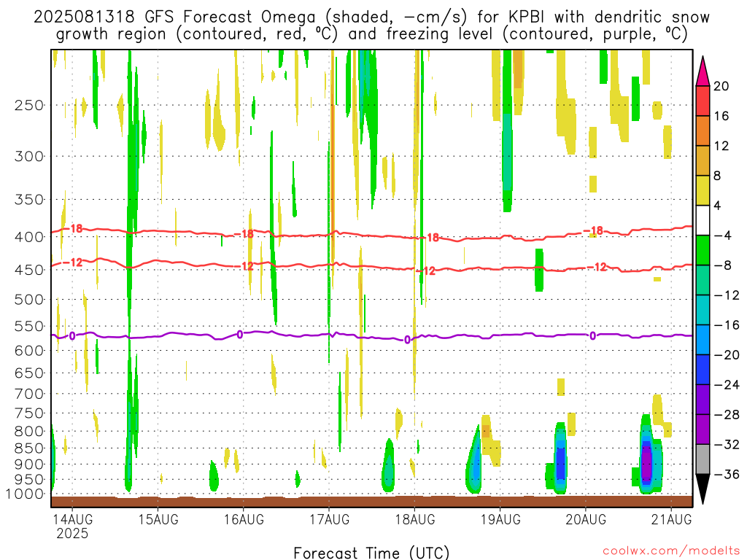Click the -18 contour label near 20AUG
The width and height of the screenshot is (747, 560).
tap(594, 231)
